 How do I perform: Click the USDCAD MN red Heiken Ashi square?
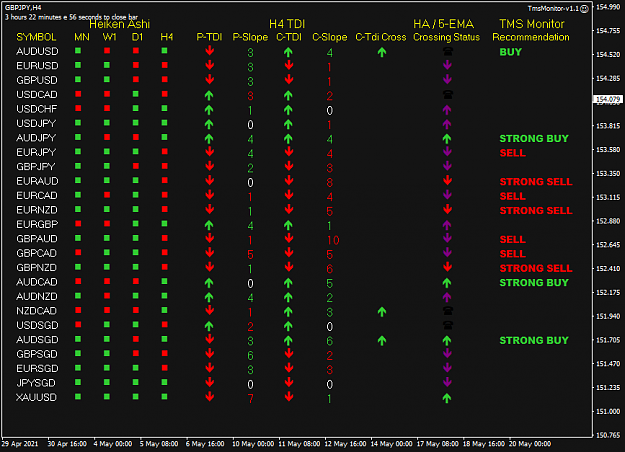point(78,94)
